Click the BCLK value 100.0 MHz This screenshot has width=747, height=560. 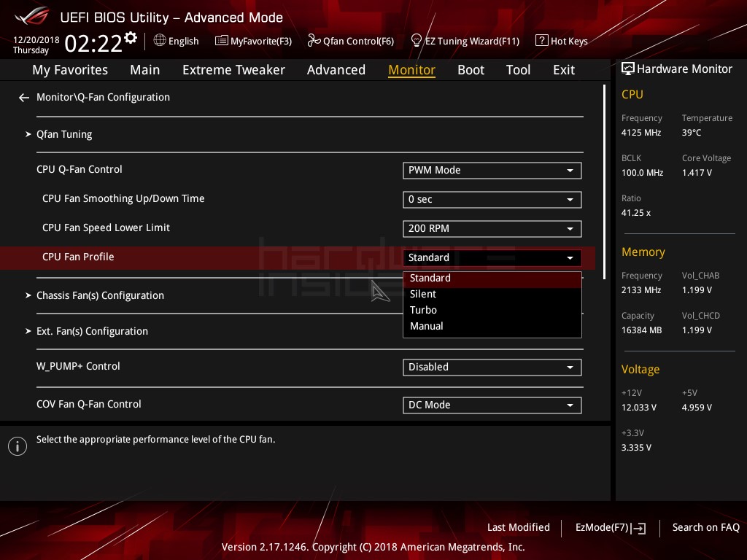(642, 173)
